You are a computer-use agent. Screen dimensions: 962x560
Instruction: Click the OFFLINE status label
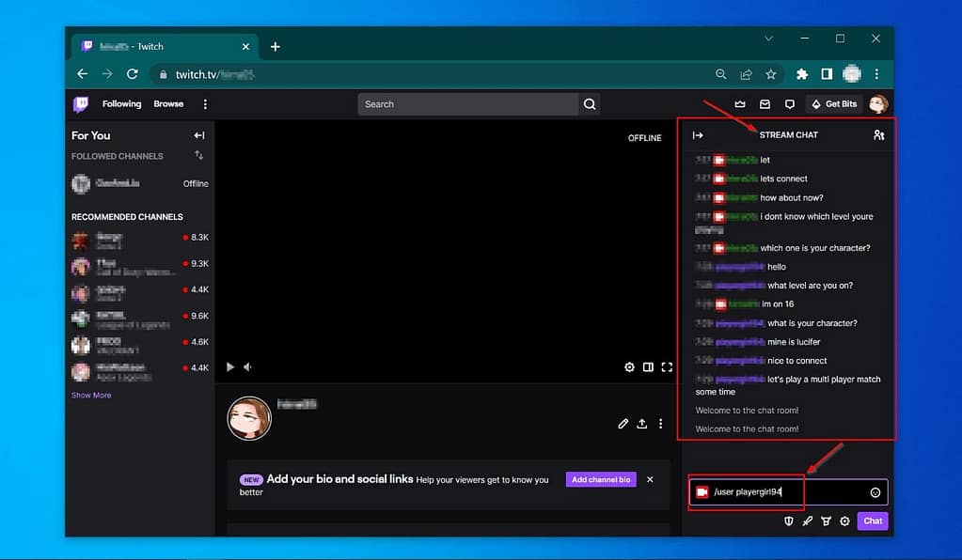tap(644, 138)
